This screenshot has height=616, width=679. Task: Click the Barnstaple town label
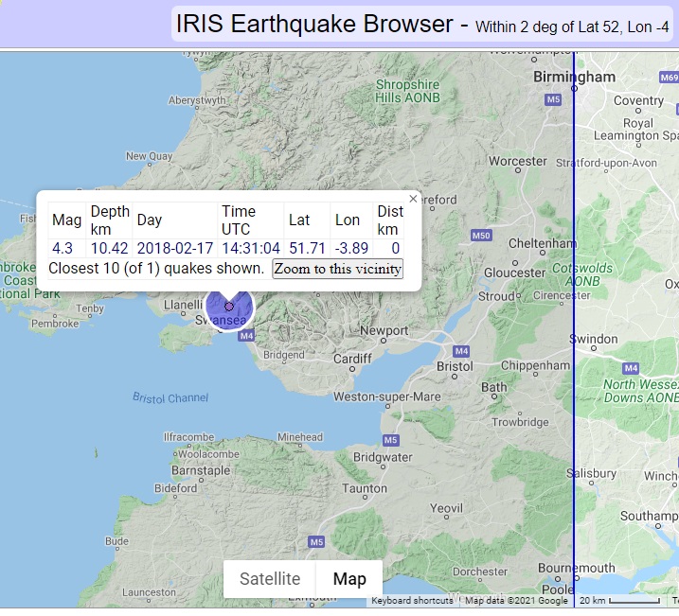point(201,470)
